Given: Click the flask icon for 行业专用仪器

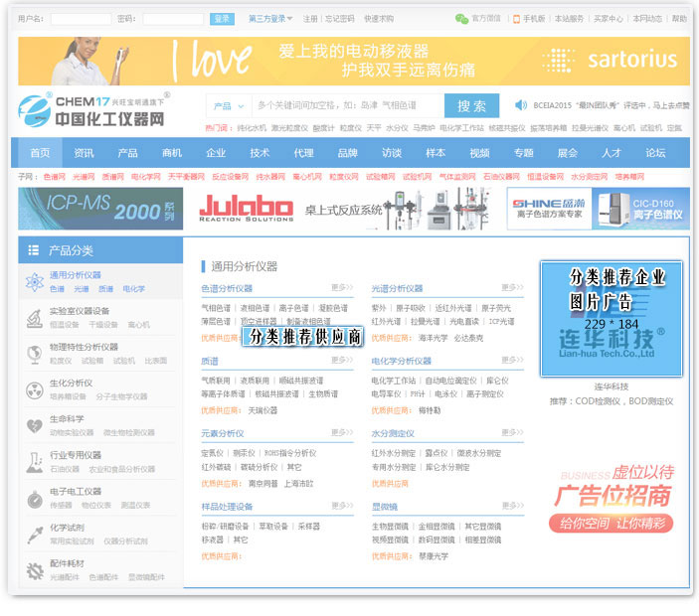Looking at the screenshot, I should [x=33, y=461].
